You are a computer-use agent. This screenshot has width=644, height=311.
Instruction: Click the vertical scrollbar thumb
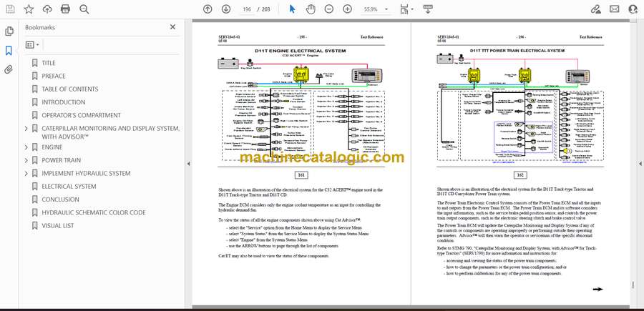point(633,285)
